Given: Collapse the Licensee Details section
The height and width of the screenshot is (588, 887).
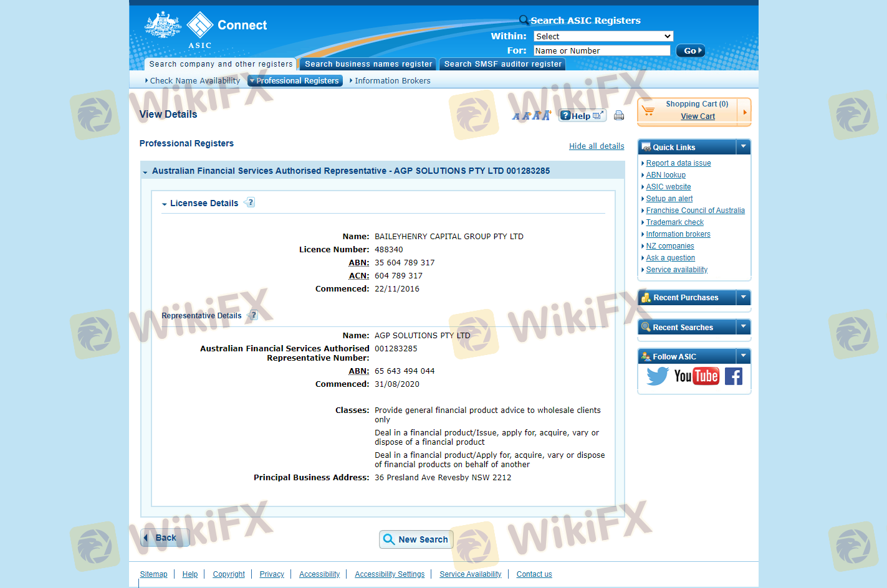Looking at the screenshot, I should [165, 204].
